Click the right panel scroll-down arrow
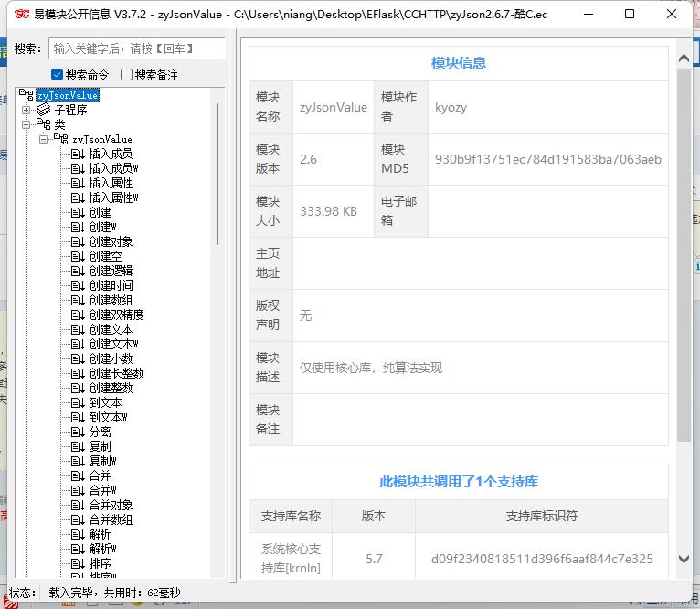Viewport: 700px width, 609px height. click(684, 559)
